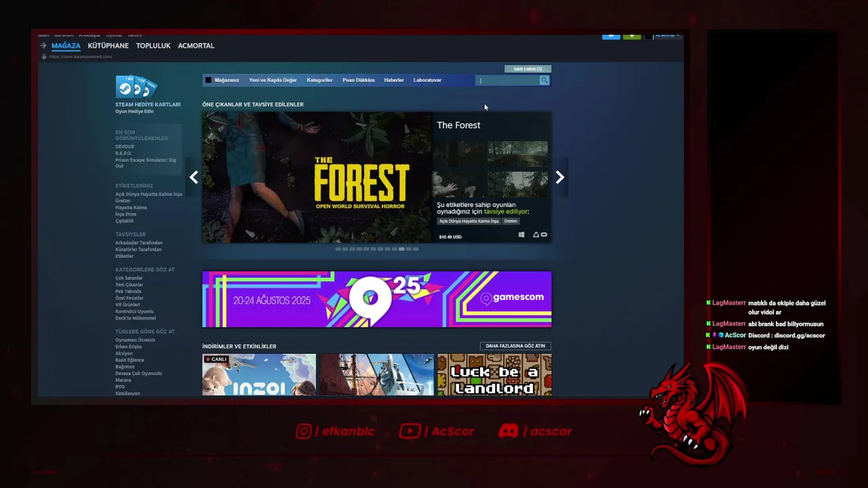Click the Üretim tag chip on The Forest

tap(511, 221)
